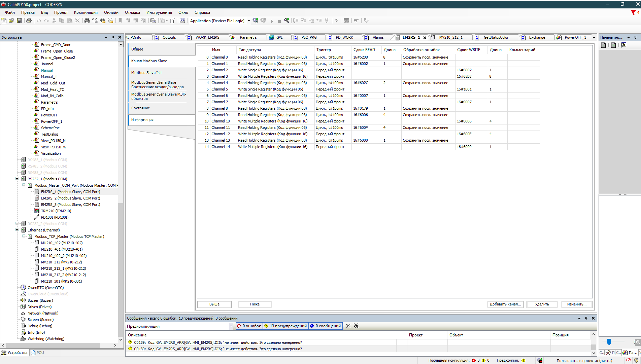This screenshot has width=641, height=364.
Task: Open Сообщения panel options arrow
Action: [x=579, y=318]
